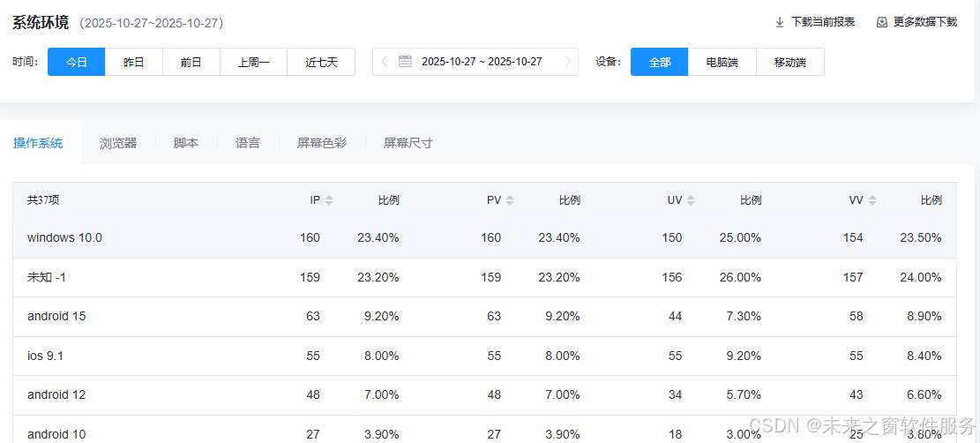Viewport: 980px width, 443px height.
Task: Switch to the 脚本 tab
Action: (186, 143)
